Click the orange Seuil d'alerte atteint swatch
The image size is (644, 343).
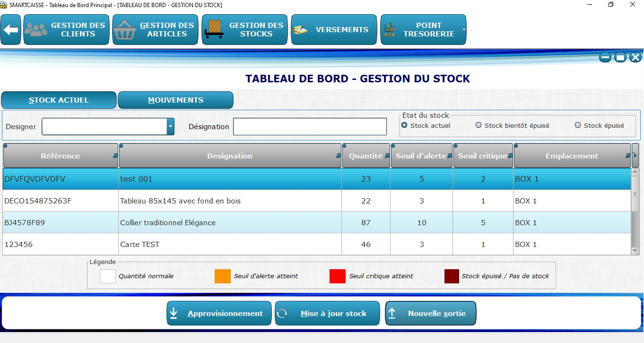222,276
